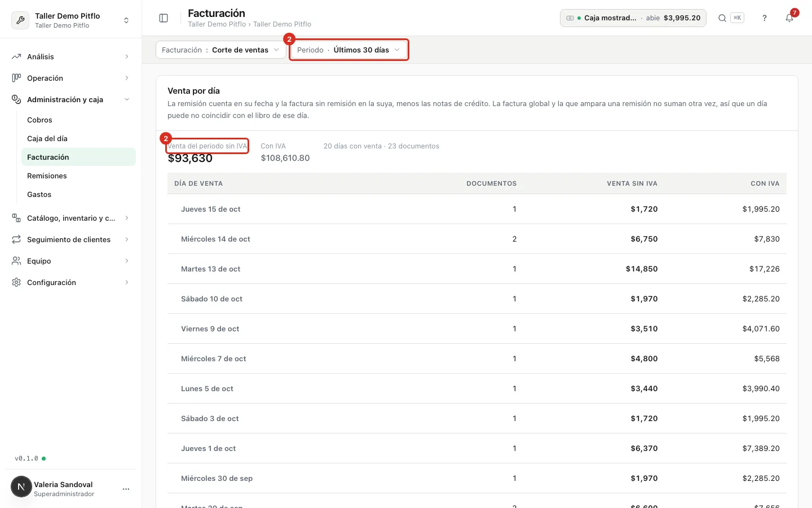Open the help question mark icon
812x508 pixels.
(765, 18)
